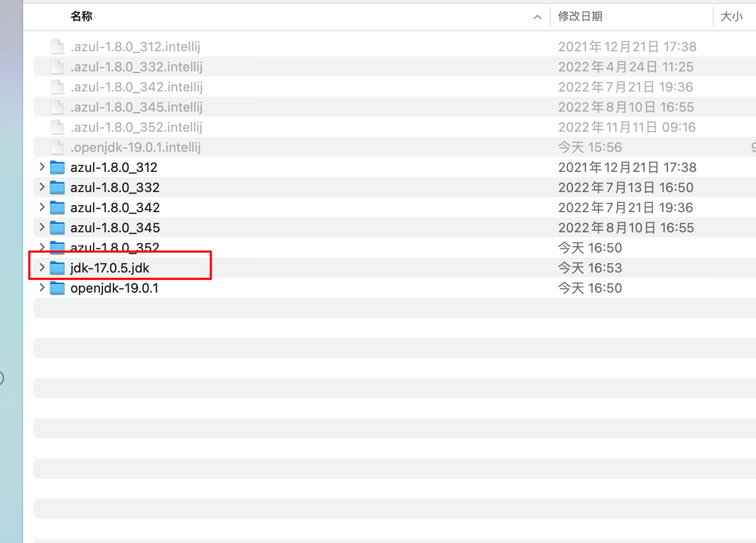
Task: Click date 2022年8月10日 16:55 of azul-1.8.0_345 folder
Action: click(x=626, y=228)
